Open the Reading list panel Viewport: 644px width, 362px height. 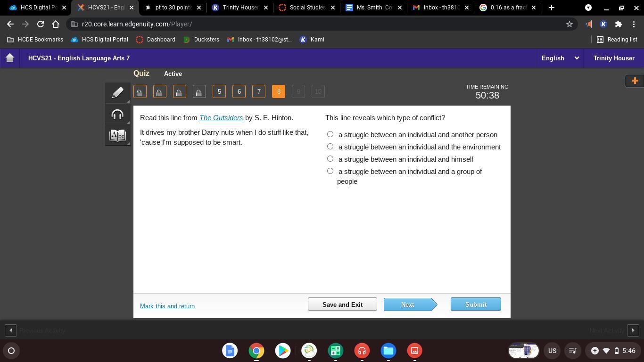pos(617,40)
